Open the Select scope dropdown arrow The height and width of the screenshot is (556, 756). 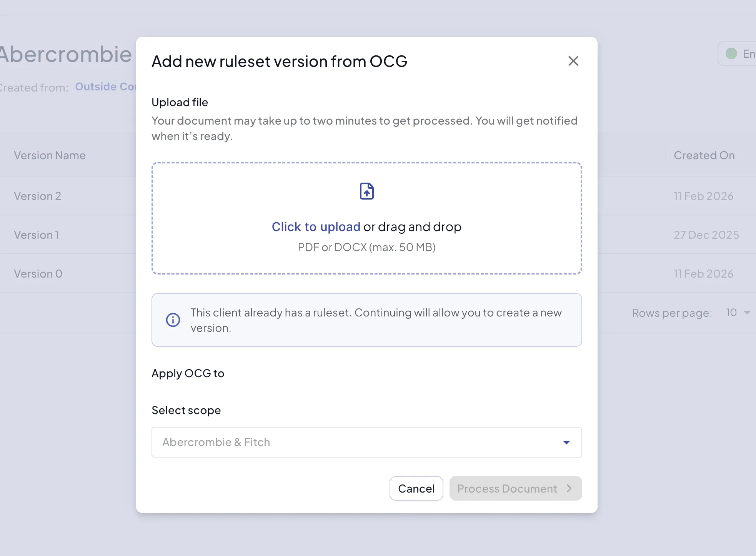click(x=566, y=443)
